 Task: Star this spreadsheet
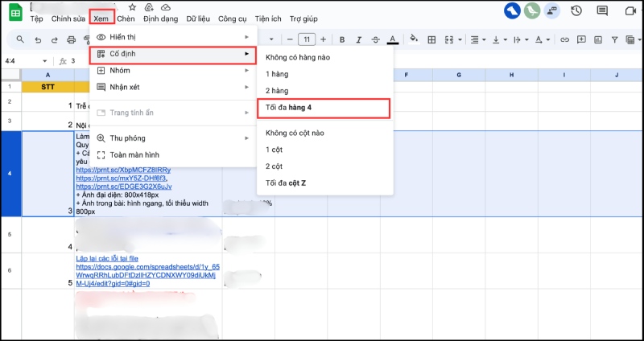click(132, 7)
